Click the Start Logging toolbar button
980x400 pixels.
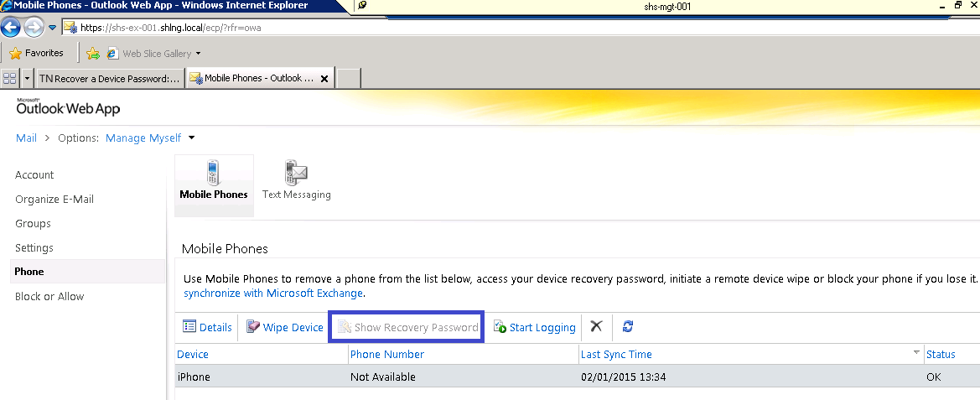pyautogui.click(x=534, y=327)
